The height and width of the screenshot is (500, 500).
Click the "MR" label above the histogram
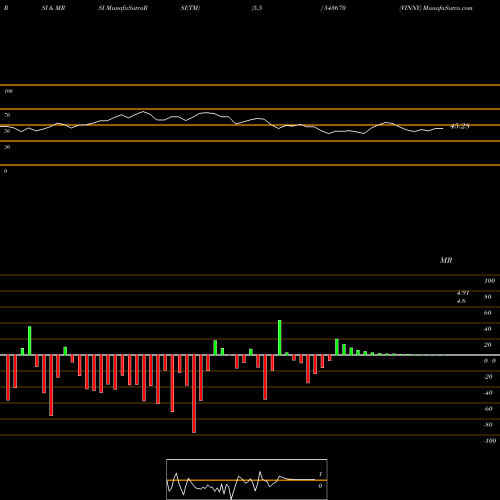(446, 260)
